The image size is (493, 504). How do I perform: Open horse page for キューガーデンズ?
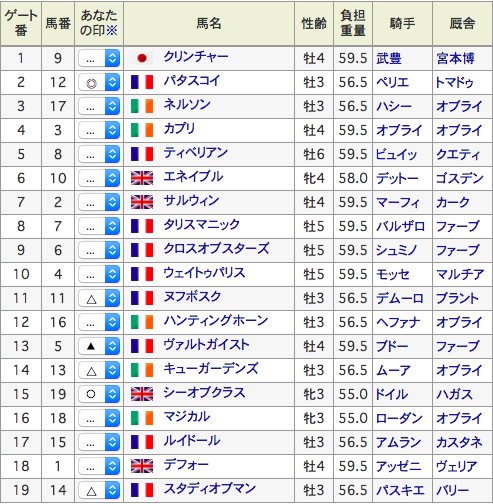click(x=211, y=369)
